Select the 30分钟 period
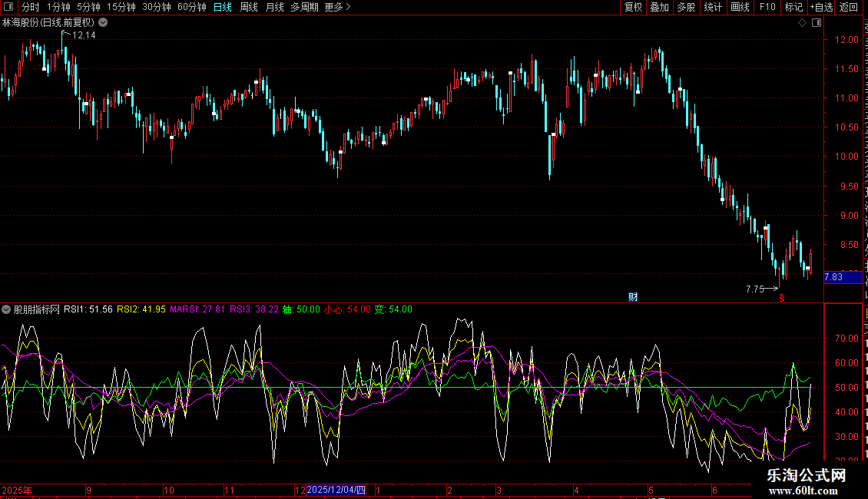This screenshot has width=868, height=499. [157, 7]
